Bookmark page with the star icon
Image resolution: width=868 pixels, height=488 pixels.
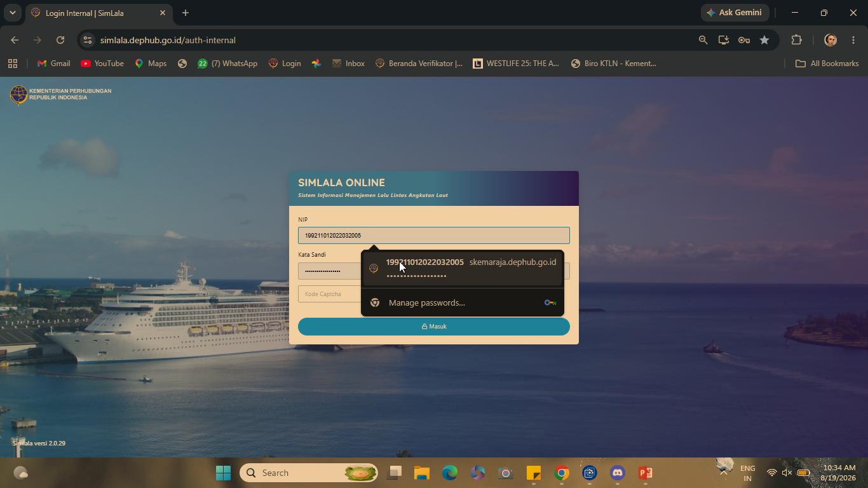click(764, 40)
